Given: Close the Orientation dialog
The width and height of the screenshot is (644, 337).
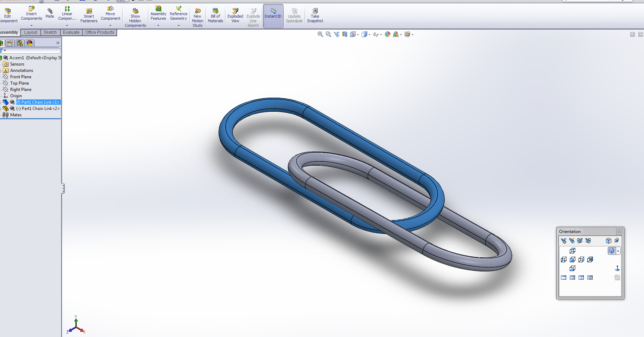Looking at the screenshot, I should coord(619,232).
